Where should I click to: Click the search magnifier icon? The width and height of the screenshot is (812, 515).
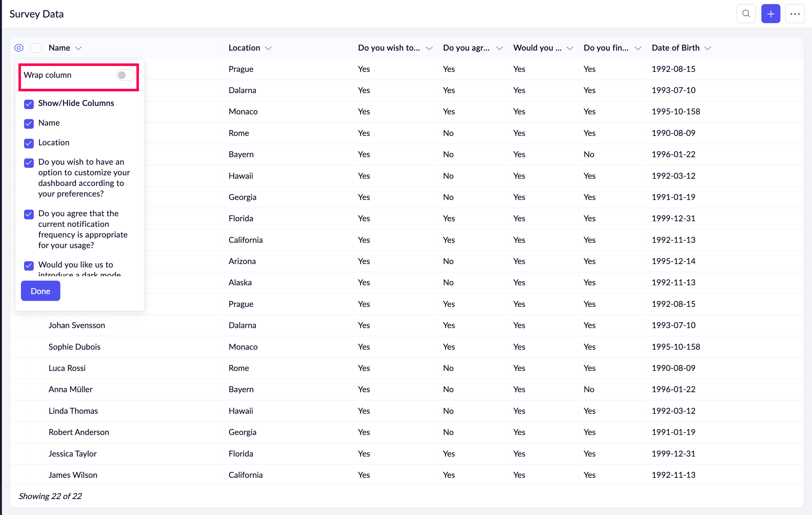click(746, 14)
